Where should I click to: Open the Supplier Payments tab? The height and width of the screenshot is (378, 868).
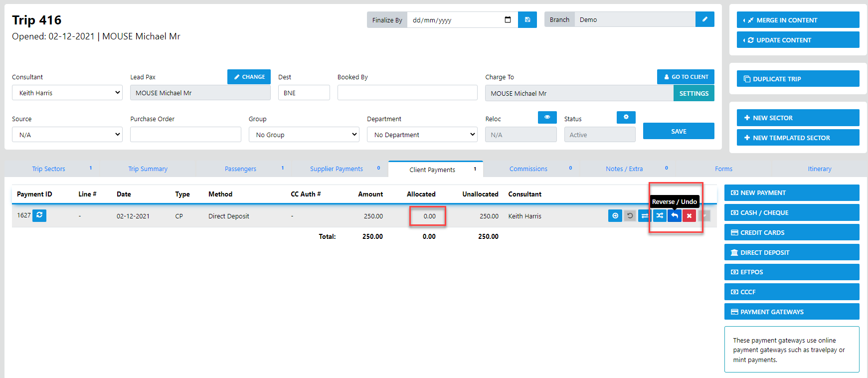coord(337,169)
